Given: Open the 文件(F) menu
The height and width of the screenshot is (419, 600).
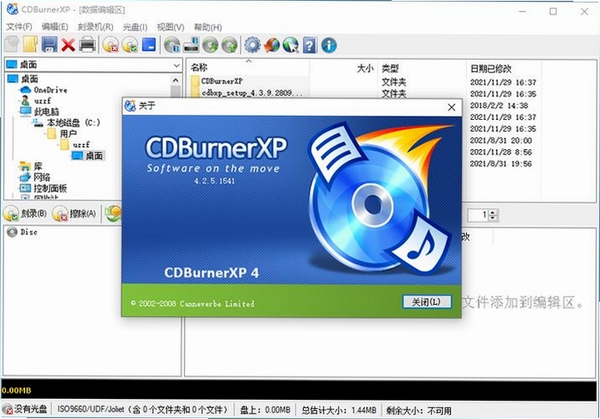Looking at the screenshot, I should [x=20, y=27].
